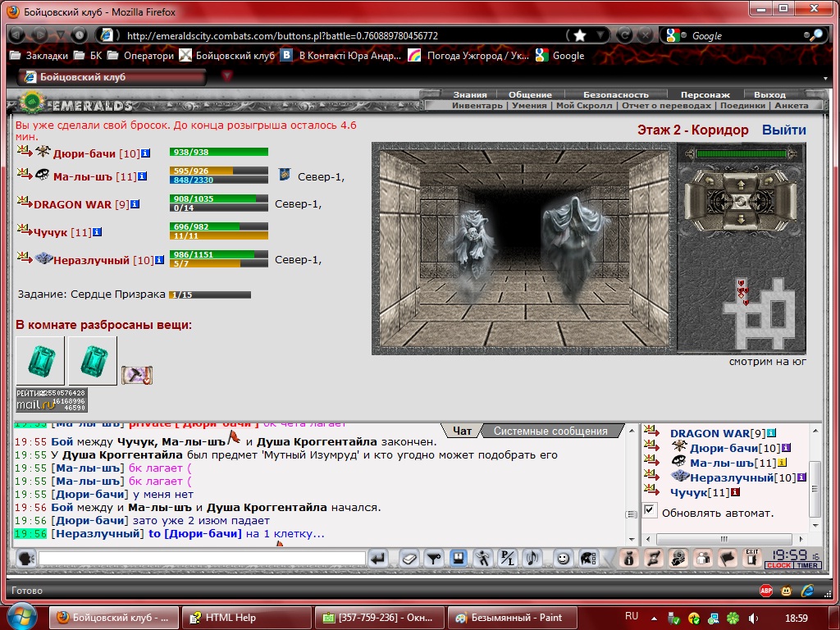Open the Умения link
The image size is (840, 630).
pyautogui.click(x=529, y=106)
